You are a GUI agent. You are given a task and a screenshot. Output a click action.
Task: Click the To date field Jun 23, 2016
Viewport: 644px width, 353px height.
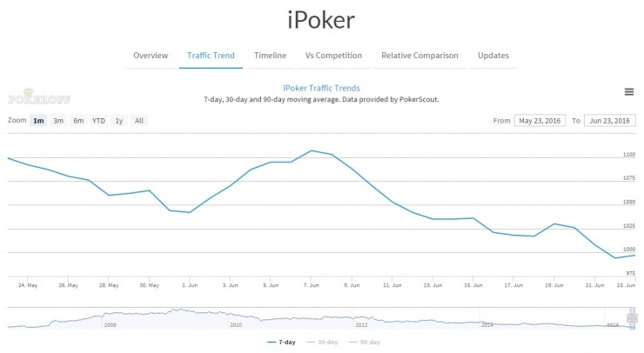coord(609,121)
